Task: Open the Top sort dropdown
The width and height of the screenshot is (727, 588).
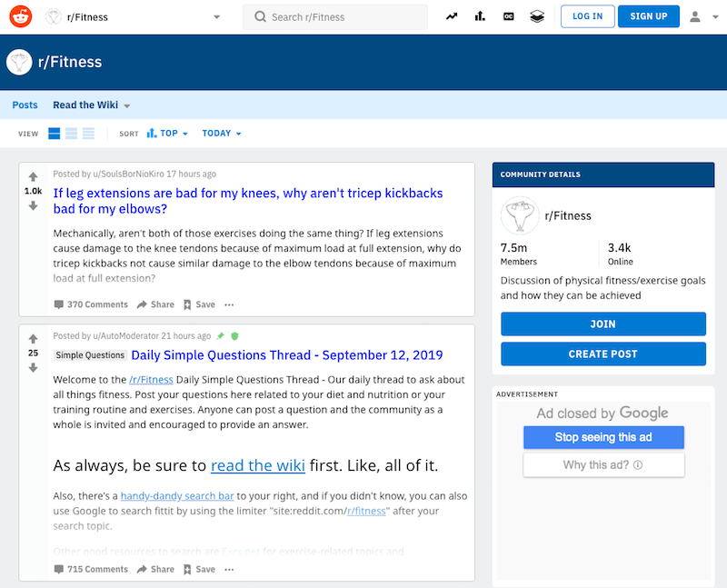Action: 167,134
